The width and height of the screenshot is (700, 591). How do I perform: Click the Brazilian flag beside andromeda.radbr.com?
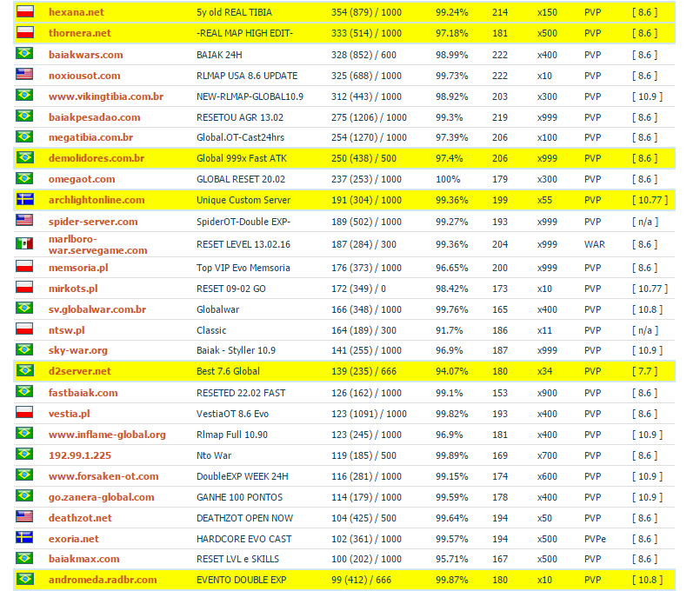click(x=24, y=580)
